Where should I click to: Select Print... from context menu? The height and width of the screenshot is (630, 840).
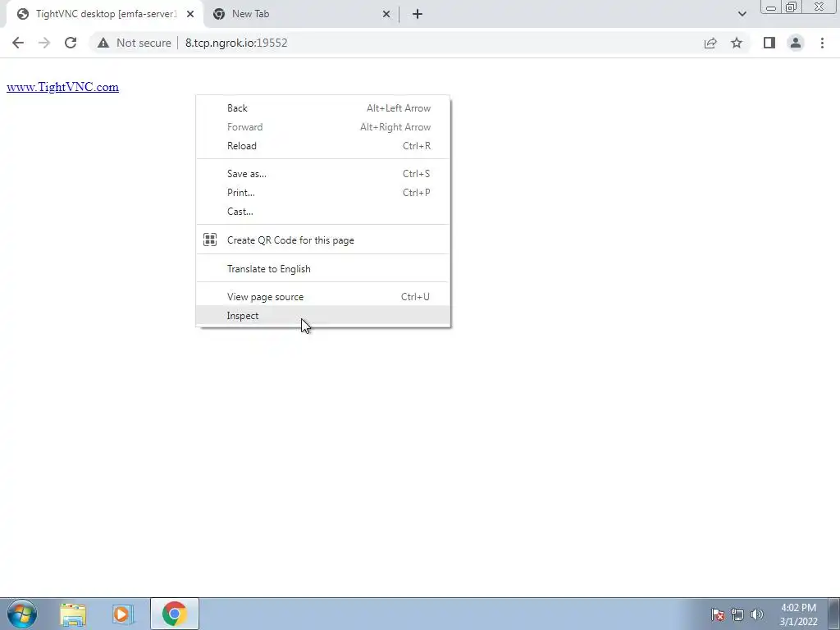323,192
